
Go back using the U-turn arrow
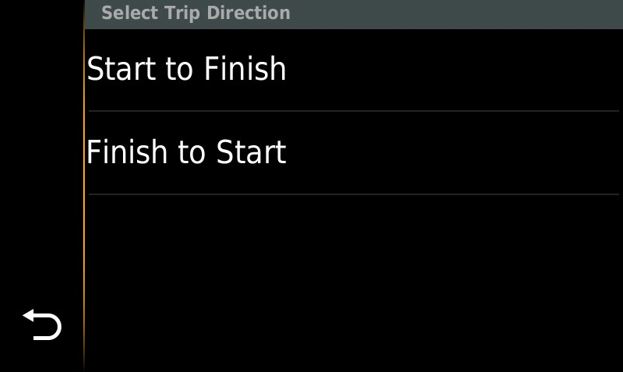pos(42,325)
